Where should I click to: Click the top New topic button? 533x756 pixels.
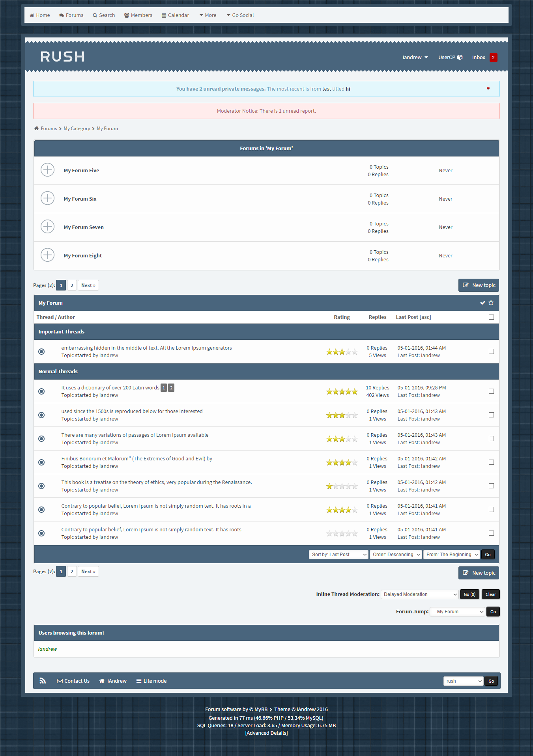(479, 285)
